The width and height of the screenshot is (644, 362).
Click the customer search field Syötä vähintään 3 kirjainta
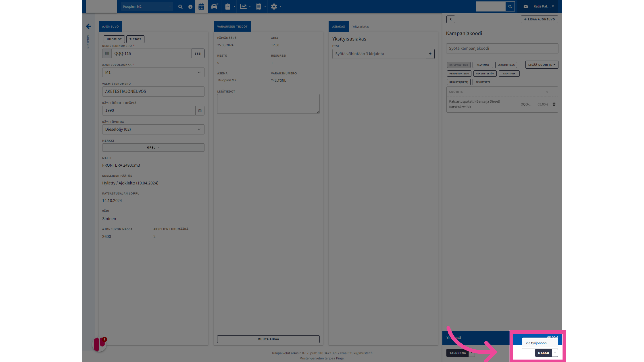(x=379, y=54)
